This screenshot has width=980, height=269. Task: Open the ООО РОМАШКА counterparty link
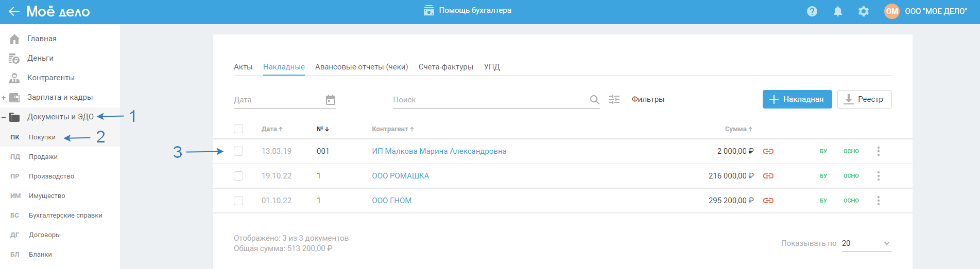pyautogui.click(x=401, y=176)
